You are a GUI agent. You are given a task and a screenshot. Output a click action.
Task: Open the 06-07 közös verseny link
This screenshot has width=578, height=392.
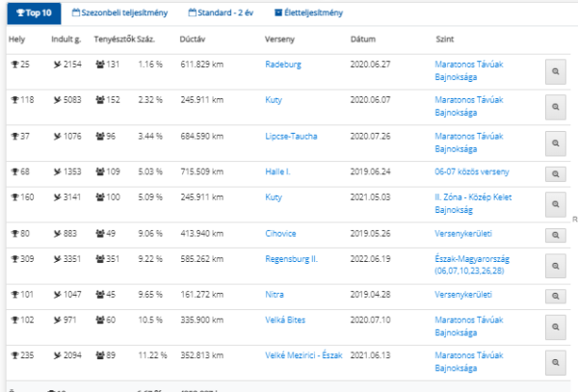472,171
